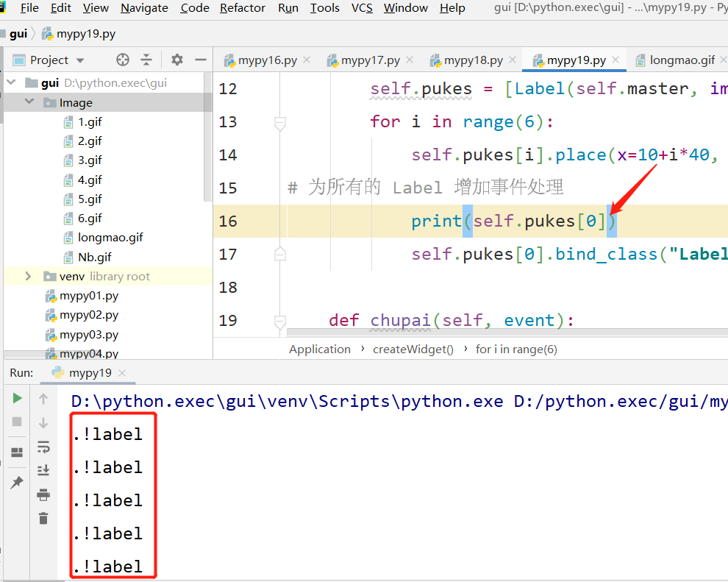Click the locate-current-file target icon
The height and width of the screenshot is (582, 728).
tap(123, 60)
